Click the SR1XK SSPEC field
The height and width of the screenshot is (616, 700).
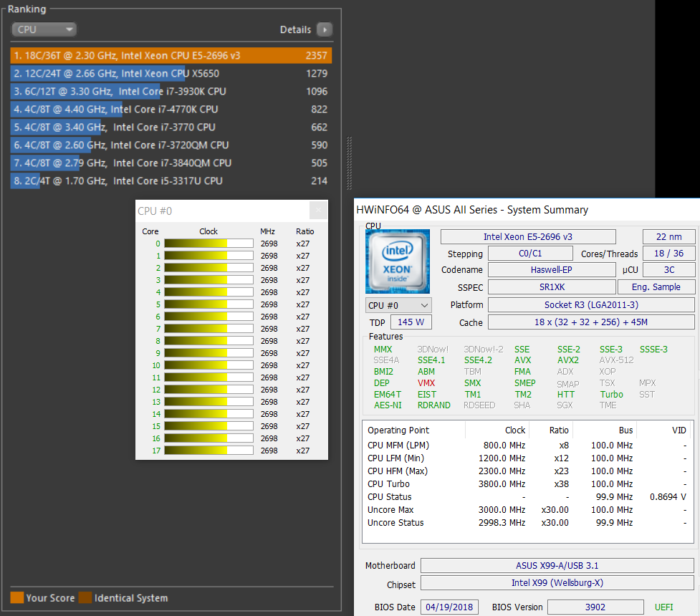[x=552, y=287]
